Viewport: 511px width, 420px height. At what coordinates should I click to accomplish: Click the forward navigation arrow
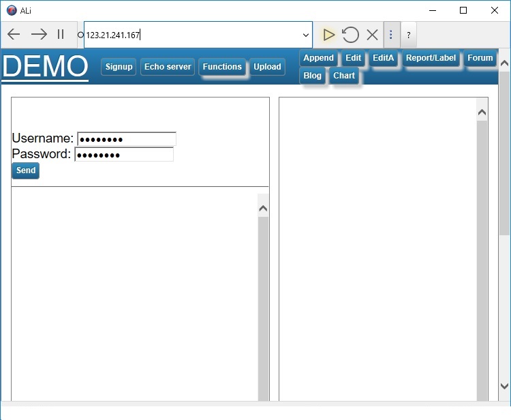click(x=39, y=34)
